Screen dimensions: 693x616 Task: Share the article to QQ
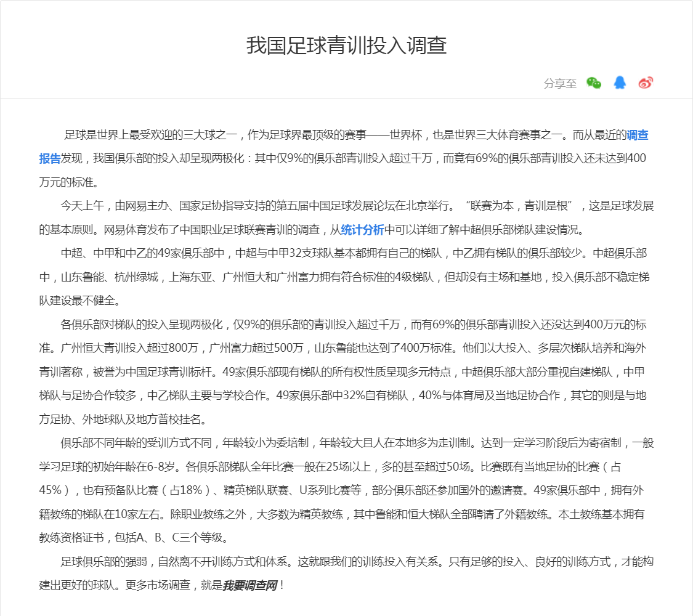click(620, 83)
